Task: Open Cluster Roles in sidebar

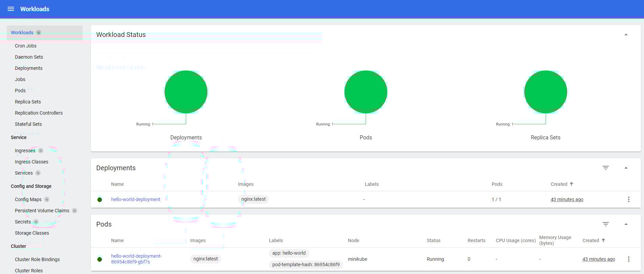Action: coord(29,271)
